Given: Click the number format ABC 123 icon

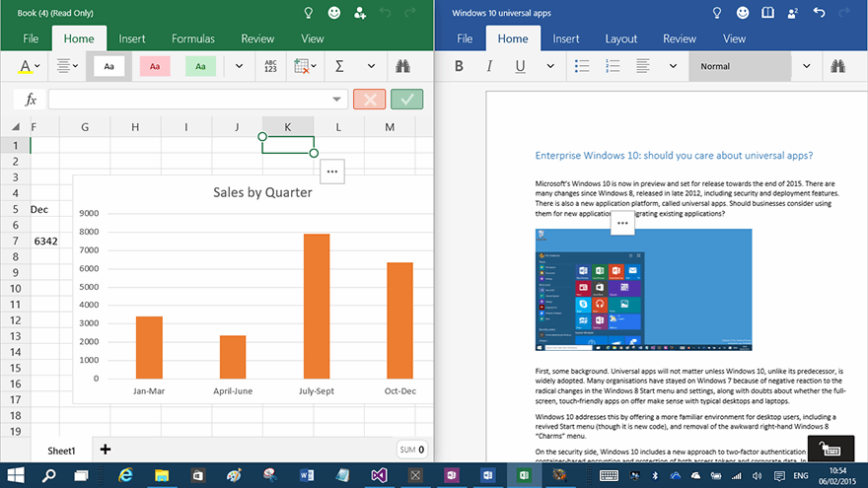Looking at the screenshot, I should click(x=270, y=66).
